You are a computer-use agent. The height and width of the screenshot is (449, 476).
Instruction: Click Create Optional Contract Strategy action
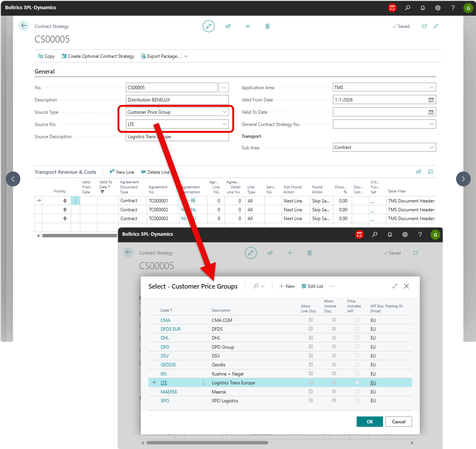tap(98, 56)
